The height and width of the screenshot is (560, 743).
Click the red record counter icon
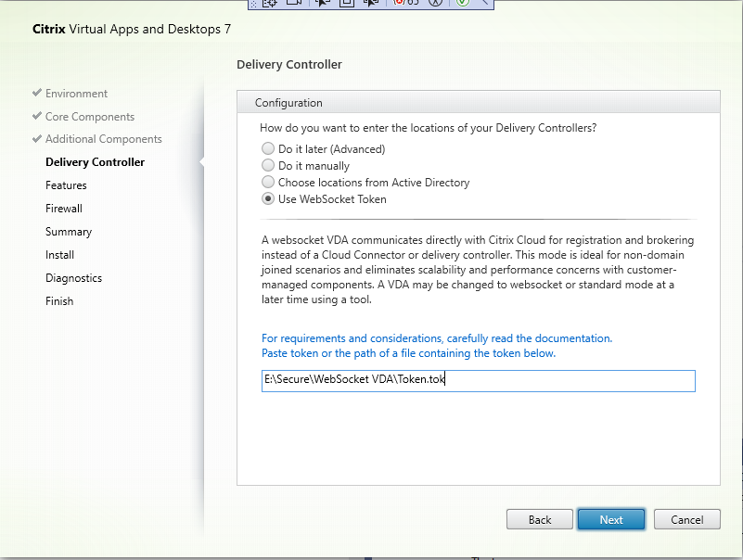point(401,5)
